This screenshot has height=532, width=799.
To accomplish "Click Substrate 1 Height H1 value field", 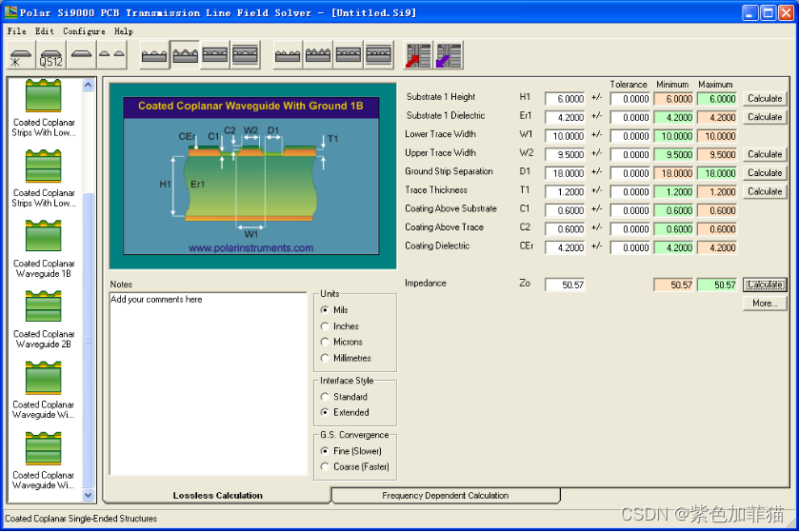I will 565,99.
